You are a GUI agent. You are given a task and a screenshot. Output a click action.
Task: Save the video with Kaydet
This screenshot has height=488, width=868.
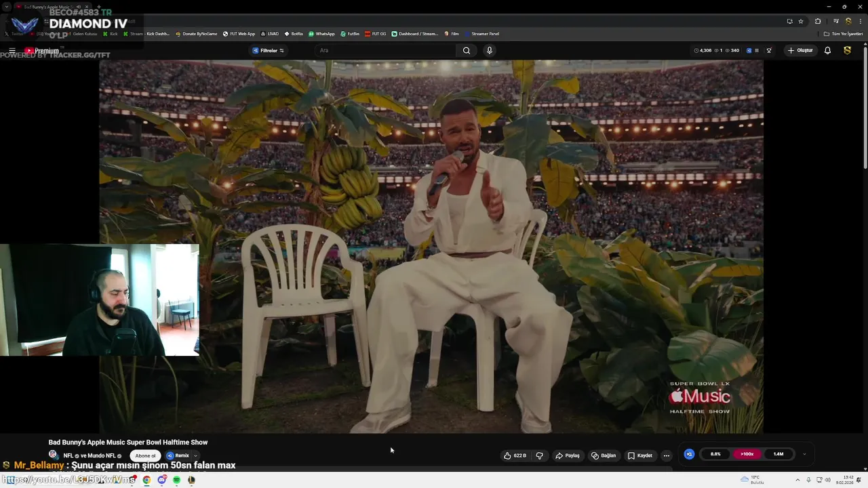coord(640,455)
